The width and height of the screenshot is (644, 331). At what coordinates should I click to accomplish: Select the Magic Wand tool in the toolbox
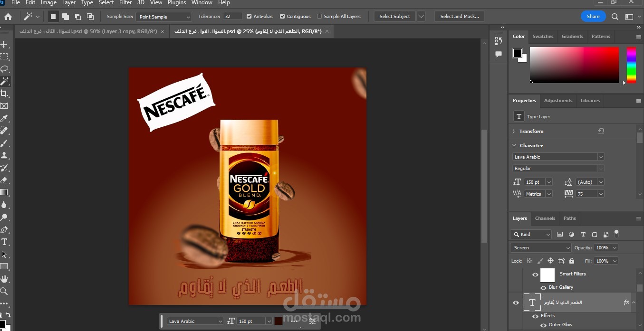pyautogui.click(x=4, y=81)
